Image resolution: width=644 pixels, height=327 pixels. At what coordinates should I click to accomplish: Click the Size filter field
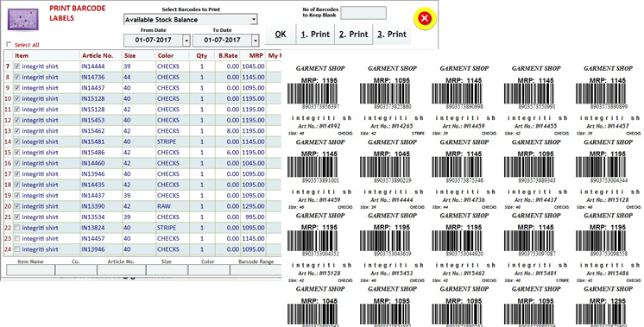(x=167, y=269)
